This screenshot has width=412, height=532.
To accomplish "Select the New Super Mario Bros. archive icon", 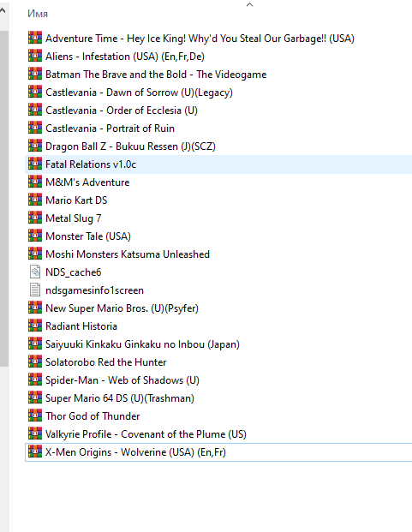I will tap(35, 308).
